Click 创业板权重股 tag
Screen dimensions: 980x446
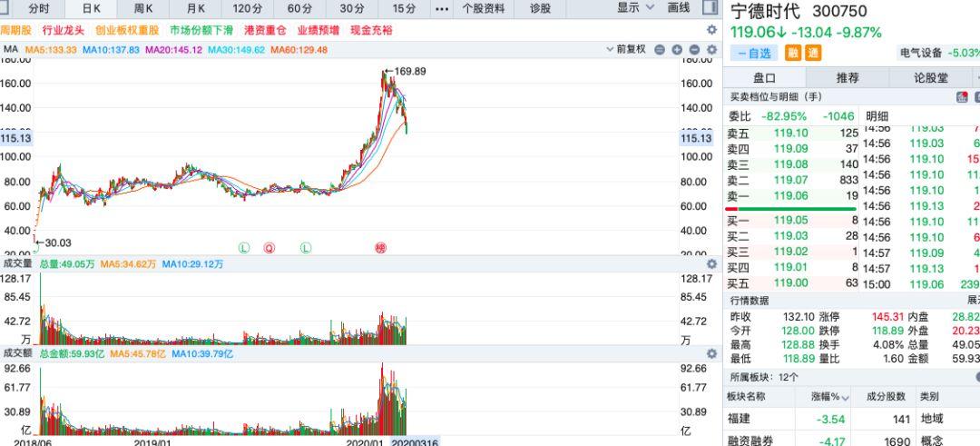127,30
